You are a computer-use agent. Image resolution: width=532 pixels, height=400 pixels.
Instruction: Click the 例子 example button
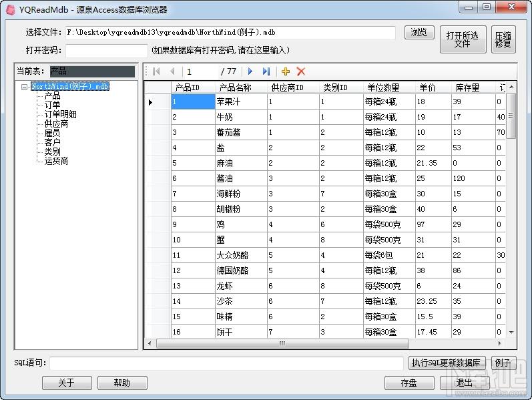[x=503, y=363]
